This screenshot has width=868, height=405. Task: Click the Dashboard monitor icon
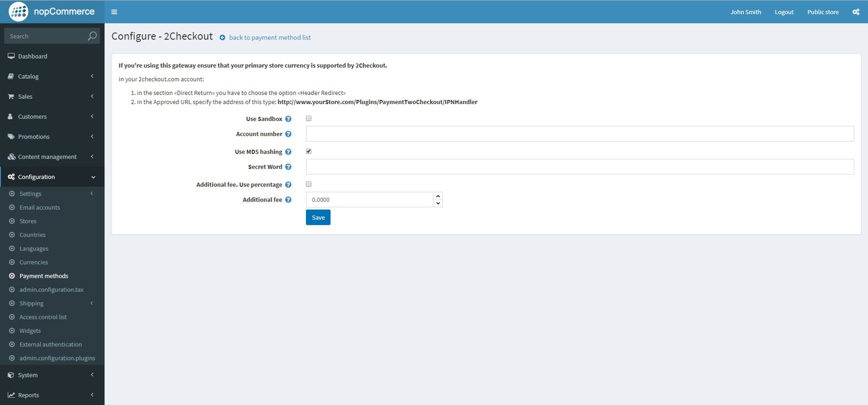click(x=11, y=56)
